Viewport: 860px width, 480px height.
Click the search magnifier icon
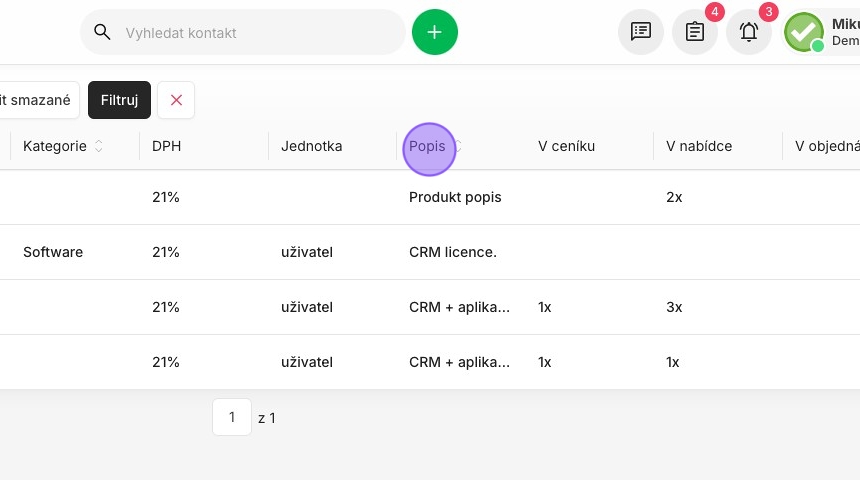tap(102, 32)
